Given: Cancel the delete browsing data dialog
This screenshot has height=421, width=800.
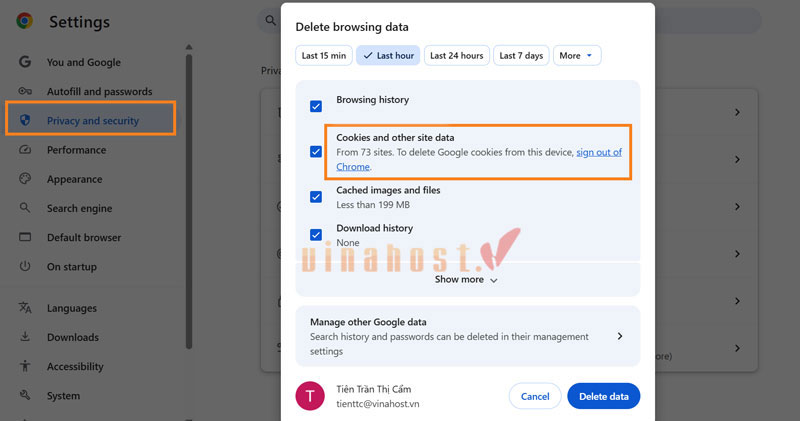Looking at the screenshot, I should tap(535, 397).
